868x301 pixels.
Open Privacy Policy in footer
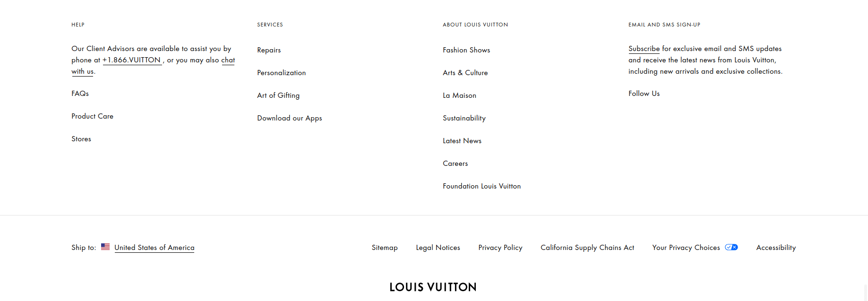point(500,248)
